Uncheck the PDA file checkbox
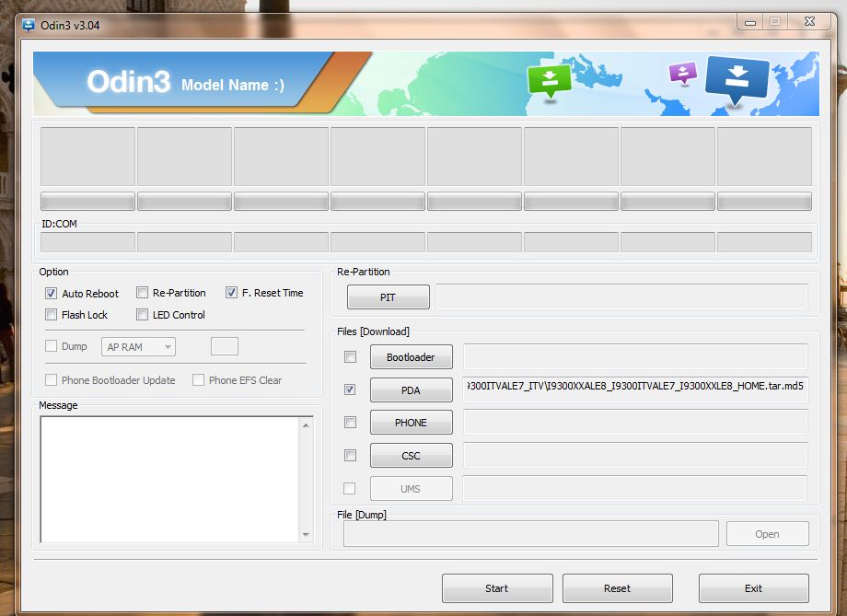The height and width of the screenshot is (616, 847). coord(350,389)
